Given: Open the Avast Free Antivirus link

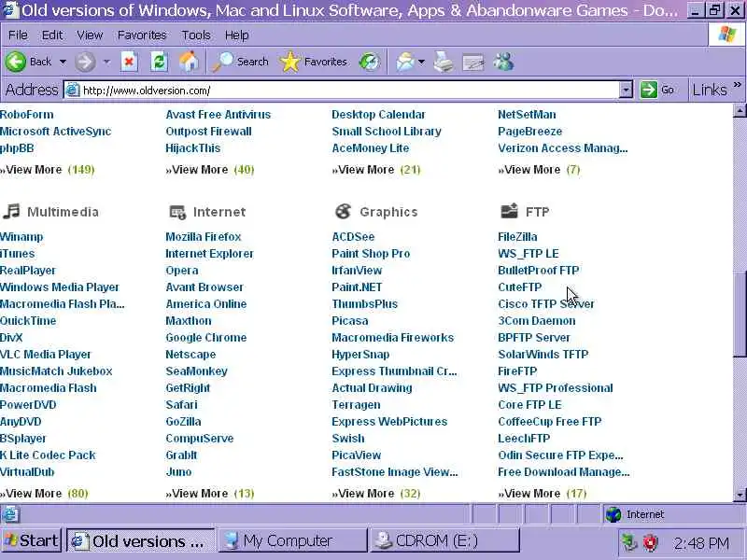Looking at the screenshot, I should [x=218, y=114].
